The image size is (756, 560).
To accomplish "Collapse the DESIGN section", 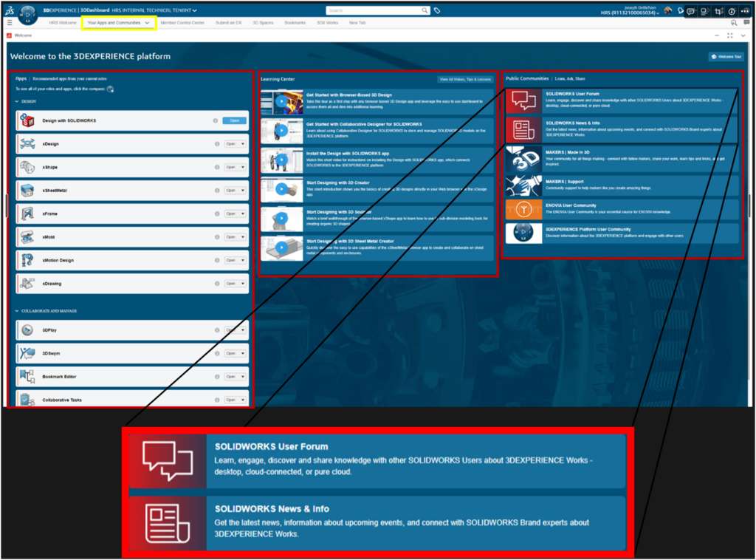I will (18, 100).
